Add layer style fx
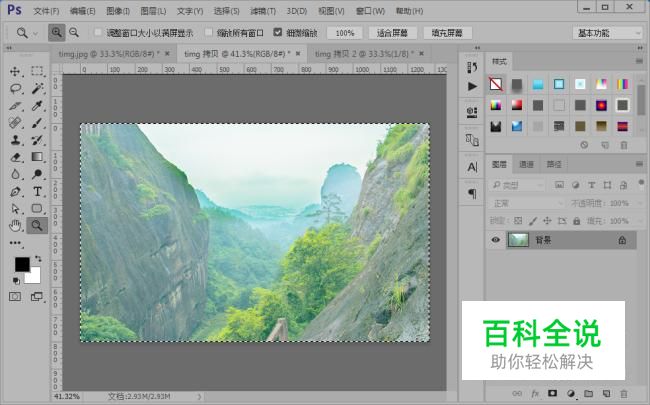Viewport: 650px width, 405px height. tap(535, 393)
